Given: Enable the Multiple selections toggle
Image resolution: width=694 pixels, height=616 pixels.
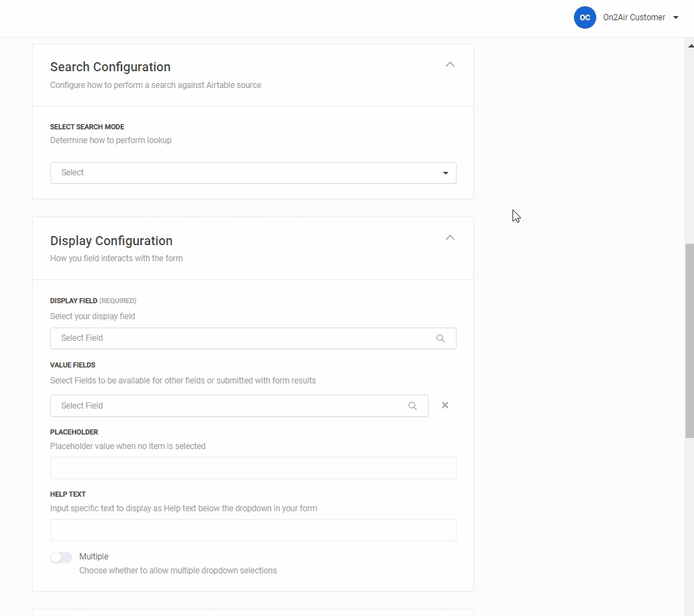Looking at the screenshot, I should click(61, 557).
